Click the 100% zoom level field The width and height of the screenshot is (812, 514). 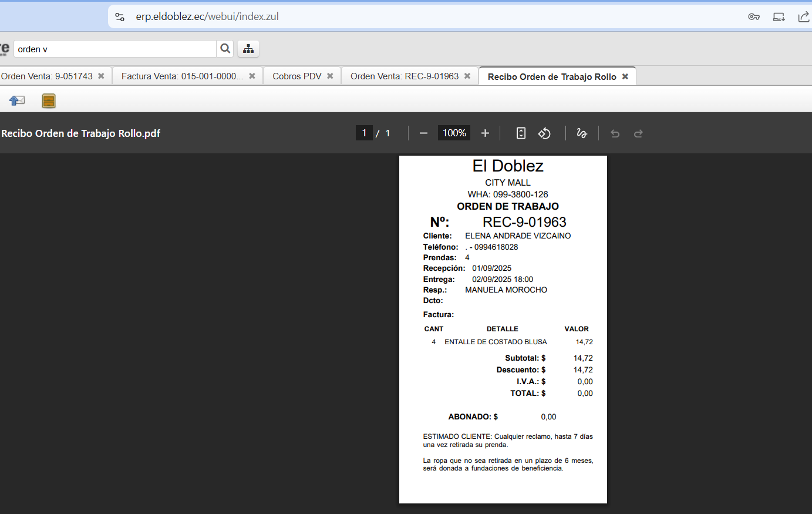click(454, 133)
